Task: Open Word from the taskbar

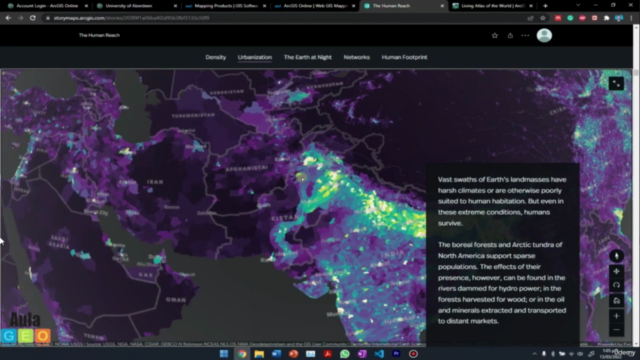Action: pyautogui.click(x=276, y=353)
